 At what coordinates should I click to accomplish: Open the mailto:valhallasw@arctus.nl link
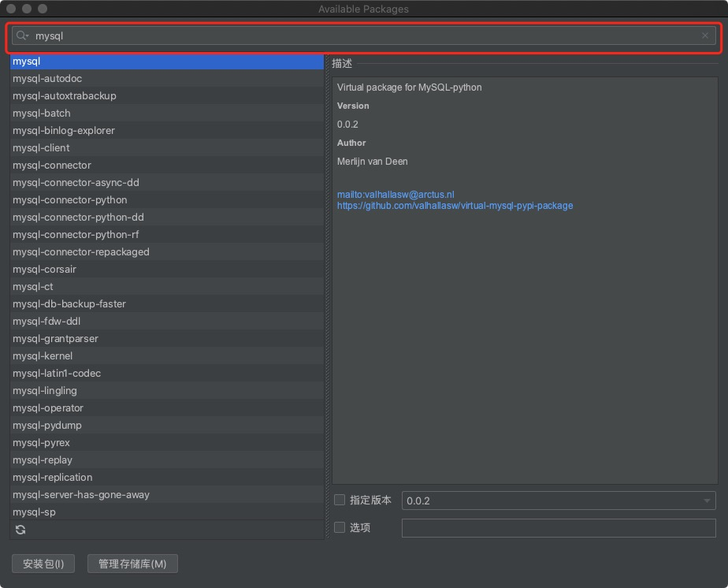pos(396,194)
